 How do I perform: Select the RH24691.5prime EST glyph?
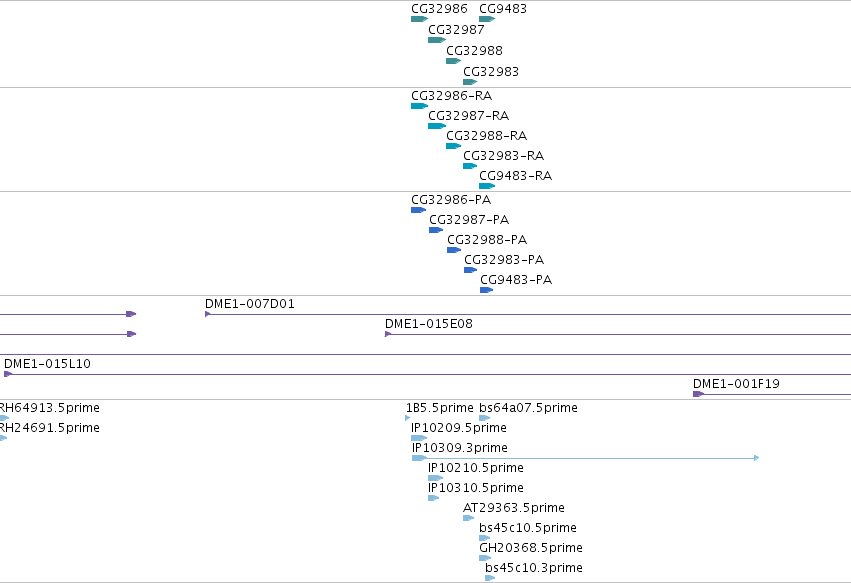pyautogui.click(x=3, y=438)
